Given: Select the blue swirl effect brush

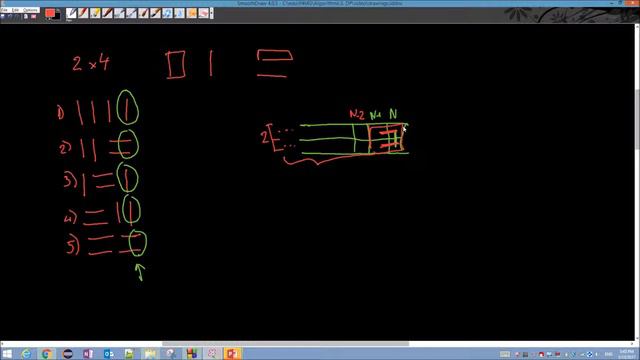Looking at the screenshot, I should [x=167, y=13].
